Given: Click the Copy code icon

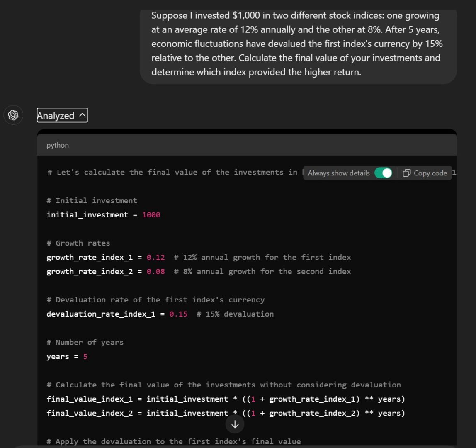Looking at the screenshot, I should point(425,173).
